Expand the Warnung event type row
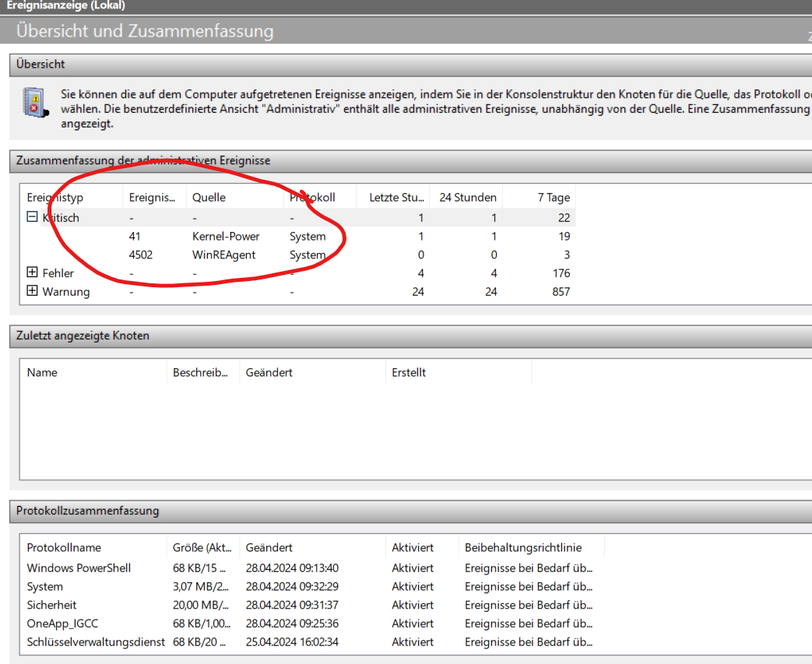Image resolution: width=812 pixels, height=664 pixels. [32, 290]
